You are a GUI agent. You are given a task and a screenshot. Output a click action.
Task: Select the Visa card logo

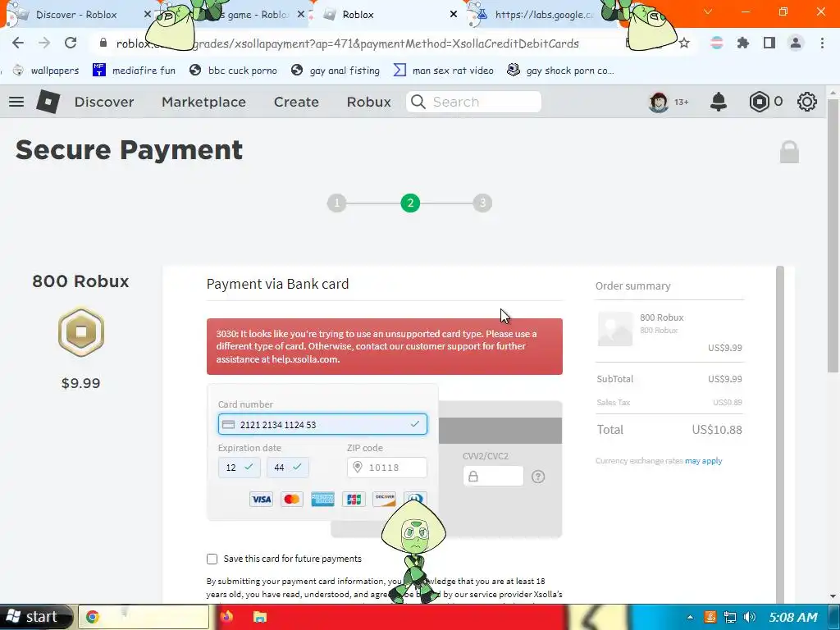coord(262,500)
